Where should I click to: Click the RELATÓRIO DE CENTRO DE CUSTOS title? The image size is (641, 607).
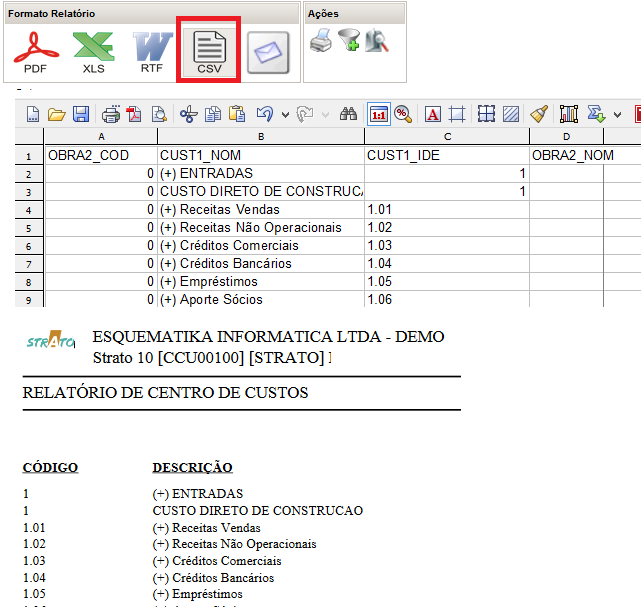click(x=165, y=392)
